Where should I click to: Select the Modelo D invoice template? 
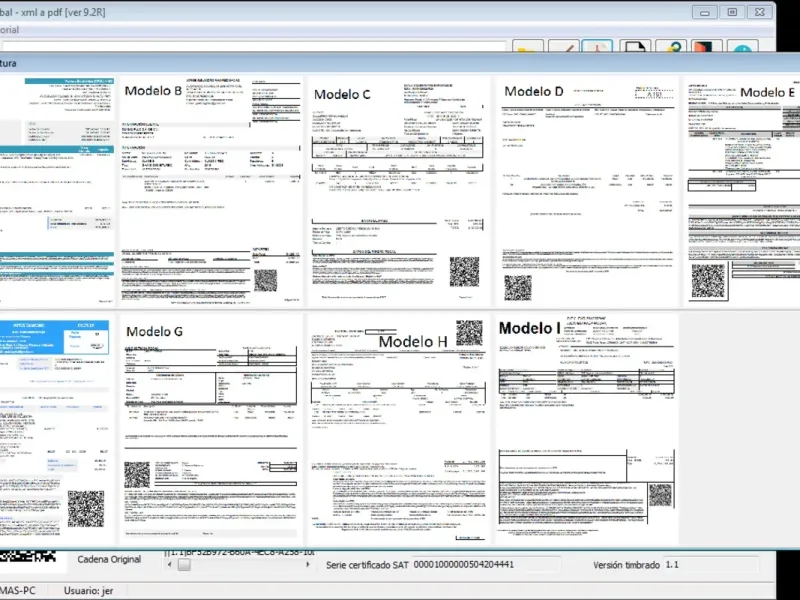587,192
